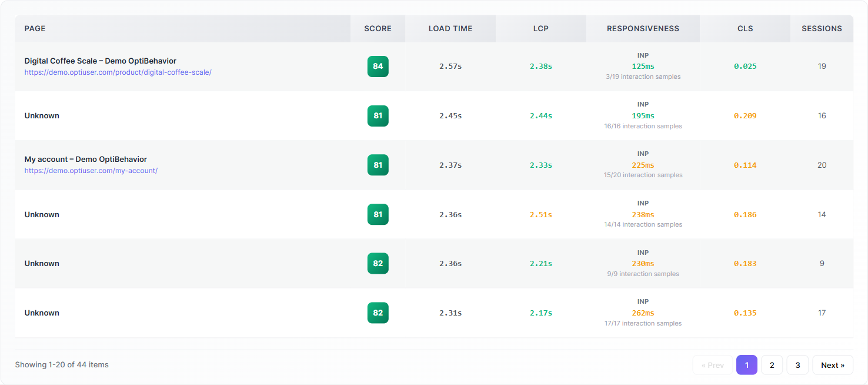This screenshot has height=385, width=868.
Task: Click the 2.31s load time value
Action: coord(450,313)
